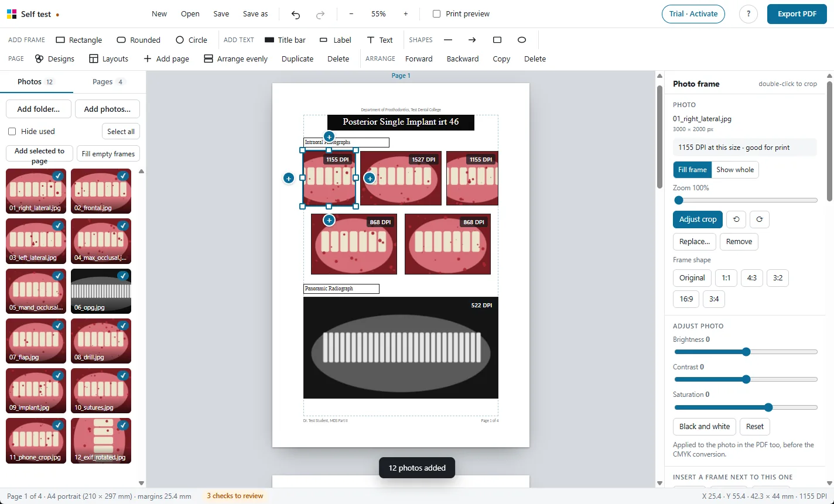The height and width of the screenshot is (504, 834).
Task: Toggle checkmark on 12_exif_rotated.jpg thumbnail
Action: coord(122,425)
